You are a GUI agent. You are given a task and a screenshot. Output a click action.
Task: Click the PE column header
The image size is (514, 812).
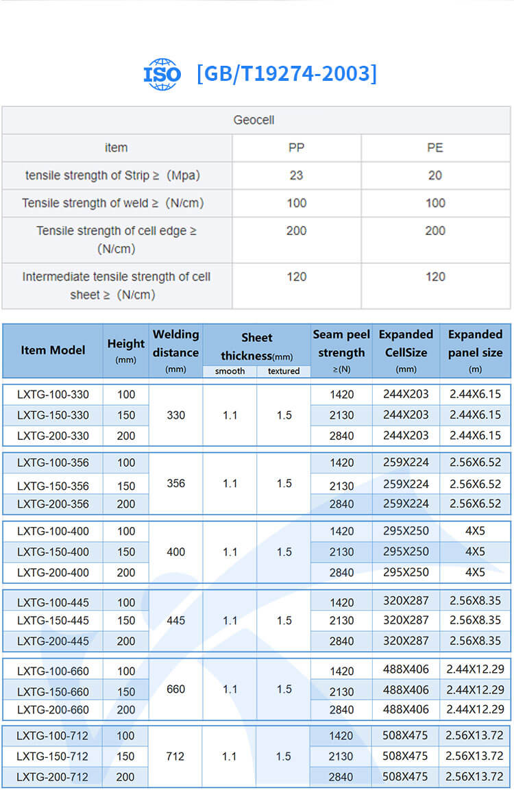(435, 147)
